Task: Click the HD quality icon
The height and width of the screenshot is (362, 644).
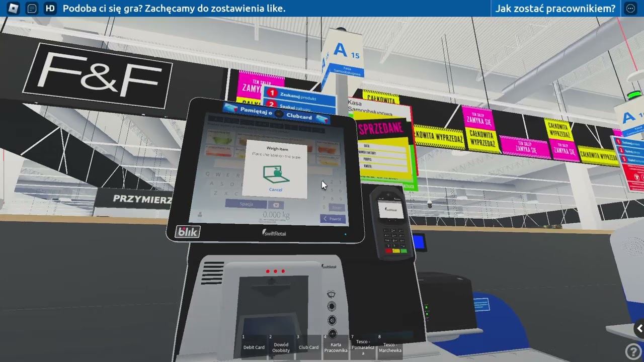Action: coord(50,9)
